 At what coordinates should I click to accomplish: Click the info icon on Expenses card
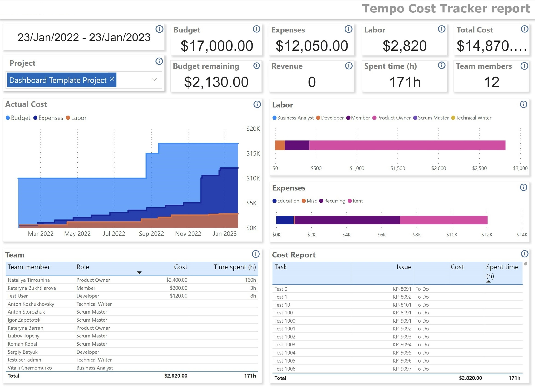pos(348,29)
